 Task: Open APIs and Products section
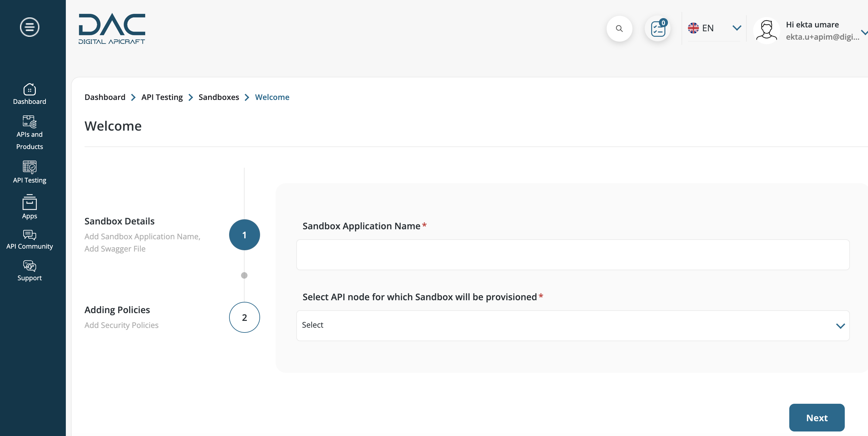point(29,130)
